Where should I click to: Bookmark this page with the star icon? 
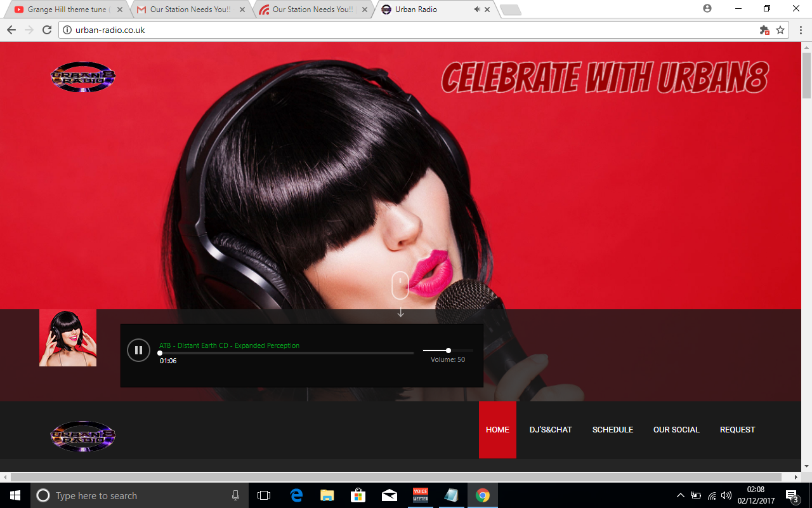[780, 30]
